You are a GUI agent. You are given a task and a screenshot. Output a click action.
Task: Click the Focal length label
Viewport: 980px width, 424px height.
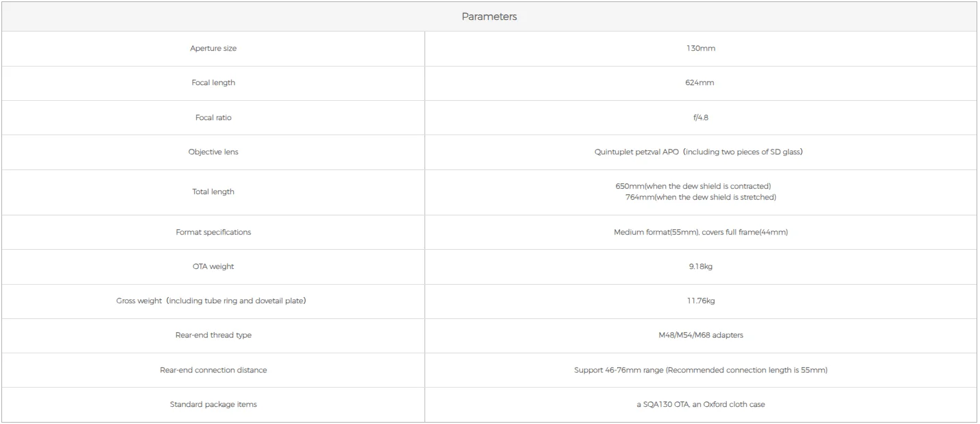tap(213, 83)
